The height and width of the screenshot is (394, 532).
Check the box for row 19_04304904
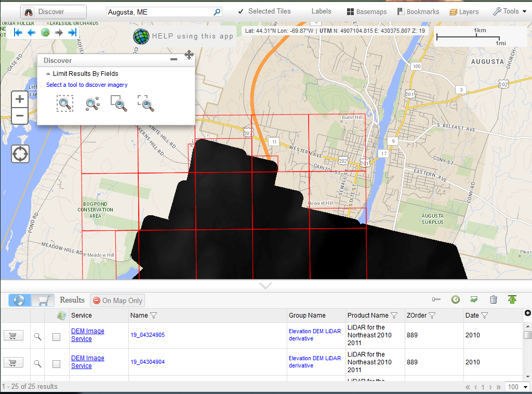[56, 364]
